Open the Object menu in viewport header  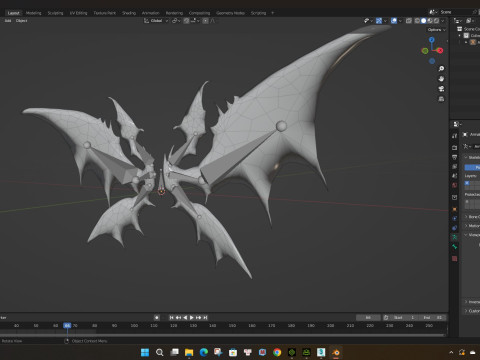coord(21,21)
